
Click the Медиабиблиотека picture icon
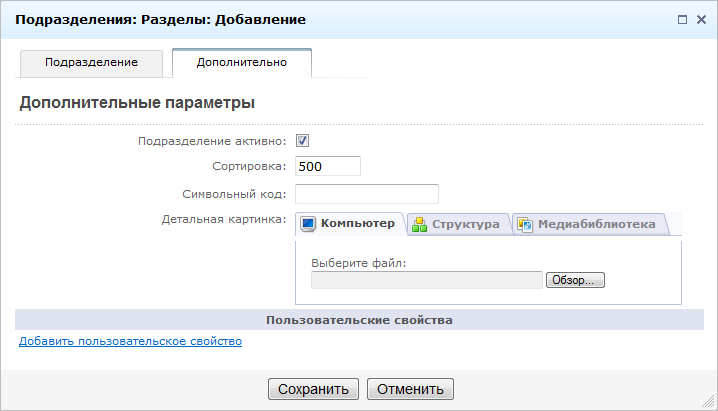(x=525, y=224)
